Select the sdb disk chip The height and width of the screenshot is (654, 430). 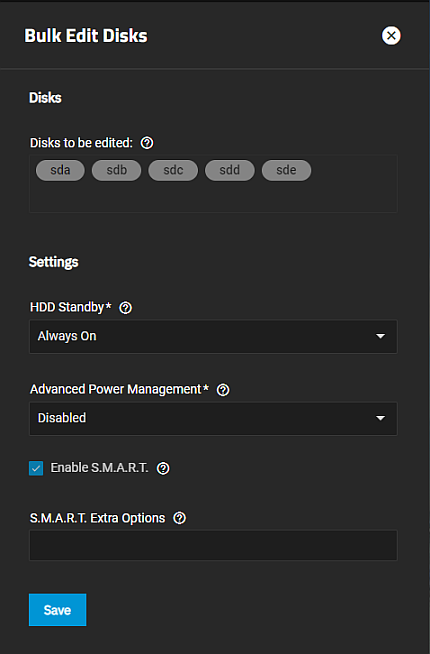click(116, 170)
